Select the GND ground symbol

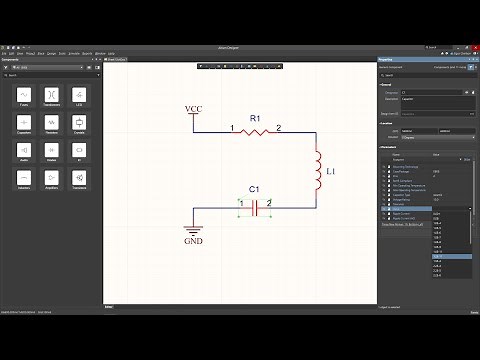(x=193, y=233)
